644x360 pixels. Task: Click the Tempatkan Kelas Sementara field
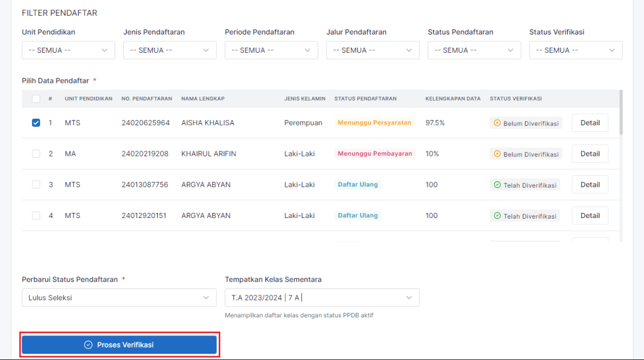pyautogui.click(x=321, y=298)
